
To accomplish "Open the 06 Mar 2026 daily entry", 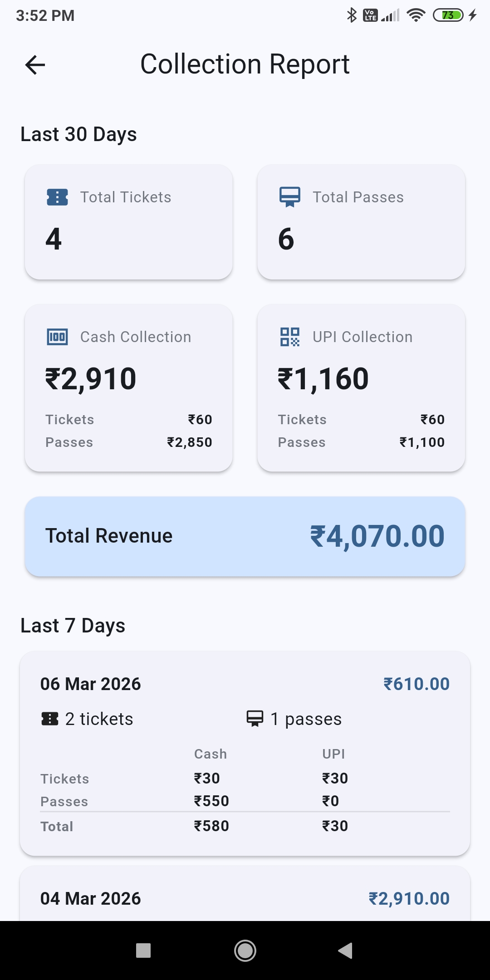I will (x=245, y=753).
